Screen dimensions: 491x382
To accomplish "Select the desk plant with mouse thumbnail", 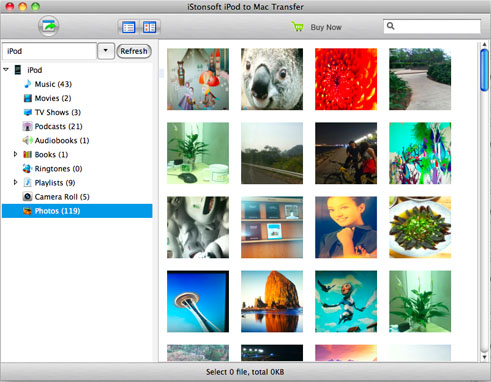I will [198, 153].
